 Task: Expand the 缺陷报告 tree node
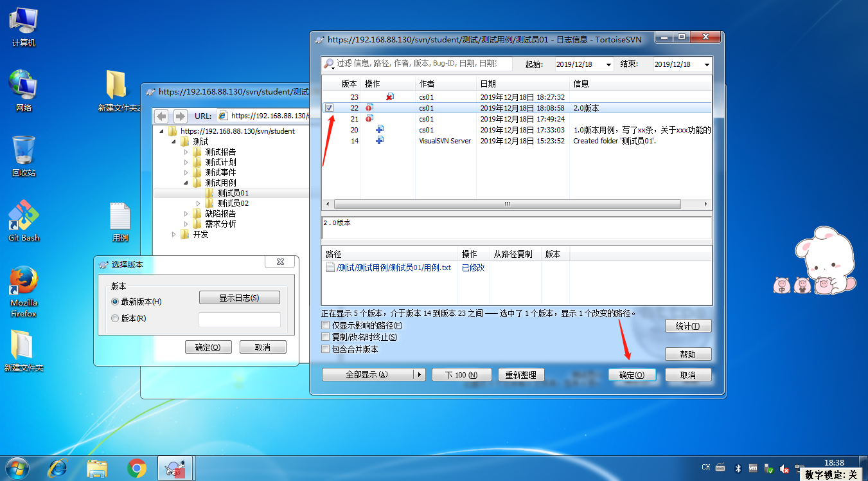[186, 213]
